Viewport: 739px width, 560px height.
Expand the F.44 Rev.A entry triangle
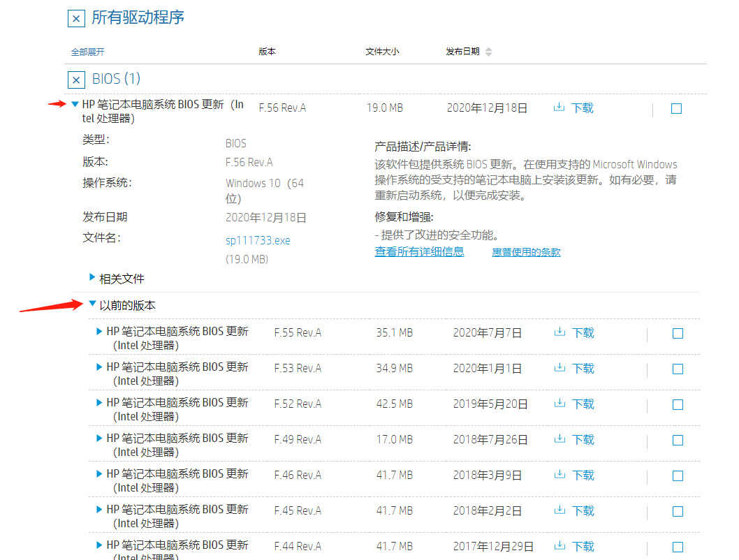coord(99,545)
